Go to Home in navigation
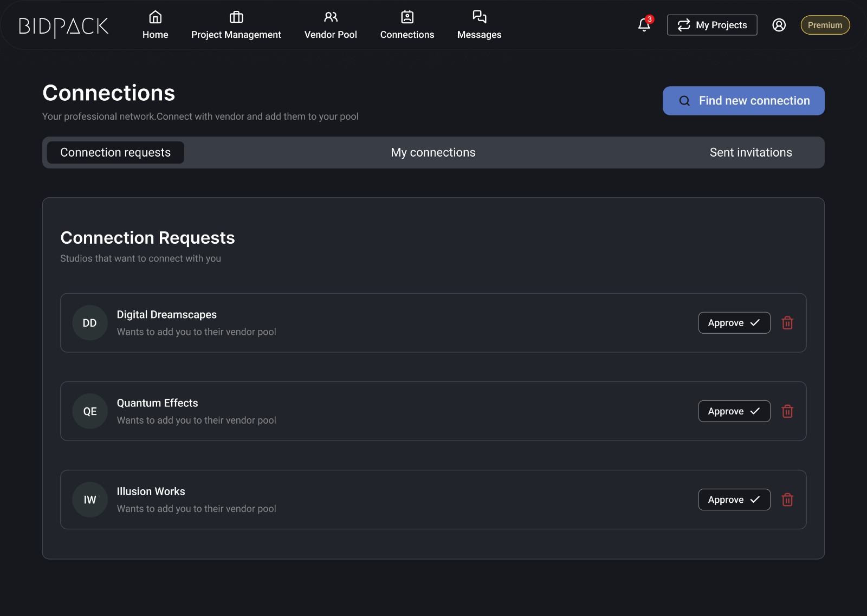Viewport: 867px width, 616px height. 155,25
